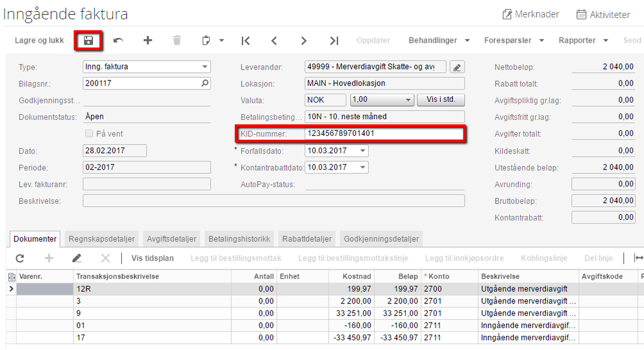Refresh the document lines grid
The image size is (644, 350).
[20, 258]
